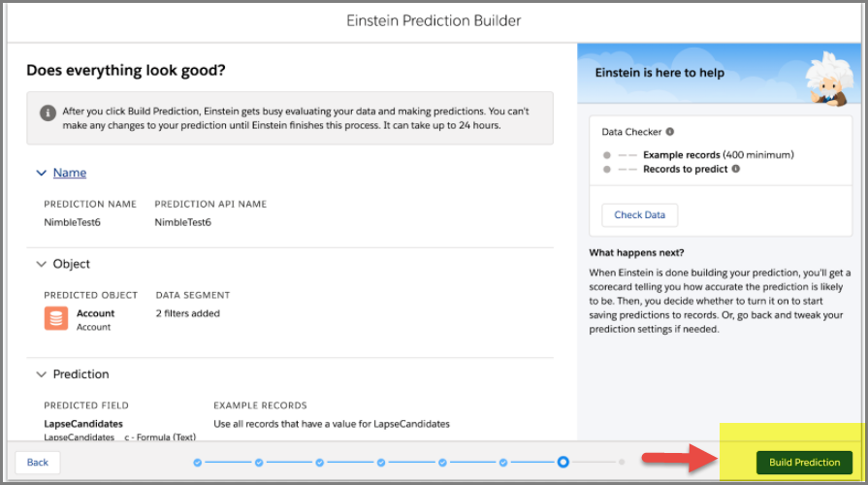Click the Data Checker info icon
Viewport: 868px width, 485px height.
pos(670,132)
